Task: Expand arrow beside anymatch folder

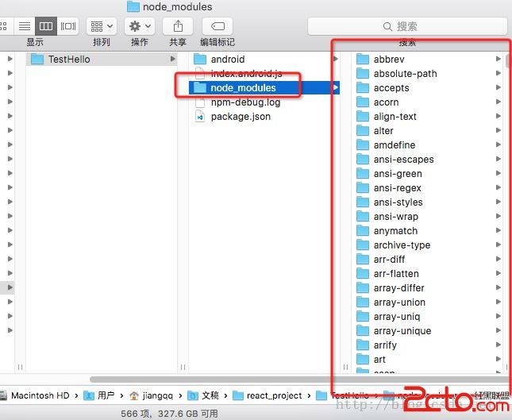Action: 499,231
